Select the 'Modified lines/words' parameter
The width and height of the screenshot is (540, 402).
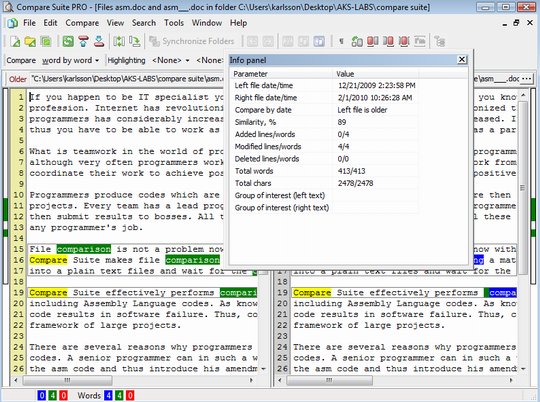(x=268, y=147)
